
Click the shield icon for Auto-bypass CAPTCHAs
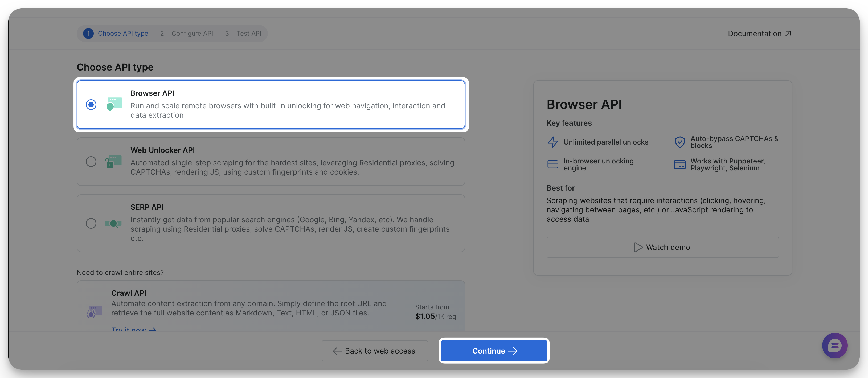680,142
